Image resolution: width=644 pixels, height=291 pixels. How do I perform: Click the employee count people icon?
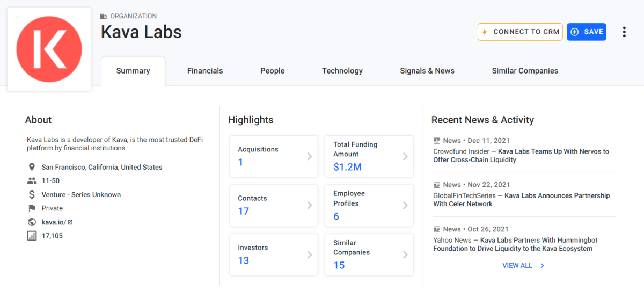pos(32,181)
